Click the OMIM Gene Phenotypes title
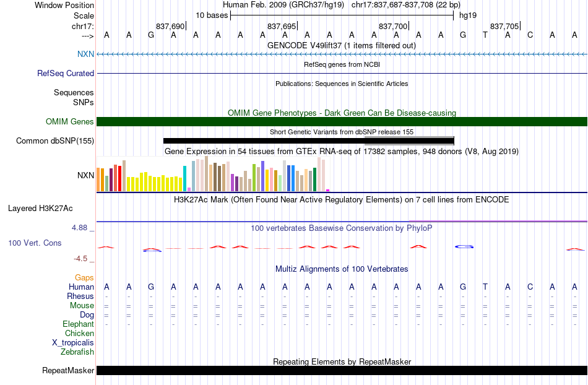This screenshot has width=588, height=385. 342,113
